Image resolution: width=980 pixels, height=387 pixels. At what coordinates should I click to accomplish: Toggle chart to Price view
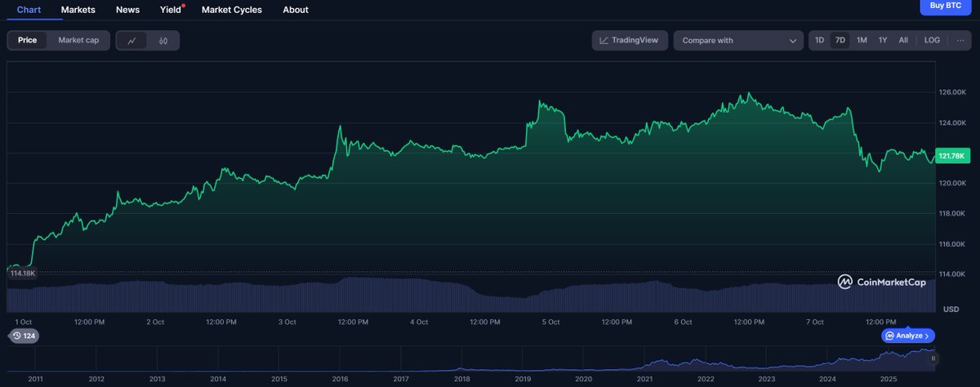coord(28,40)
